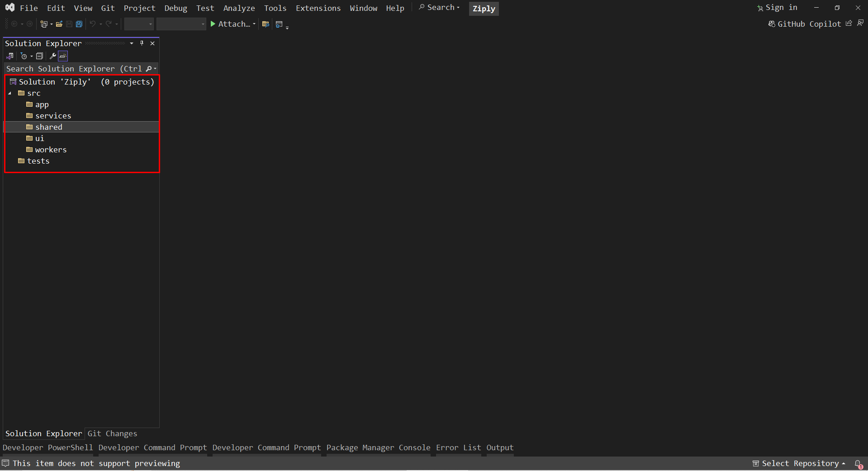Click the Visual Studio logo icon
The width and height of the screenshot is (868, 471).
[9, 7]
